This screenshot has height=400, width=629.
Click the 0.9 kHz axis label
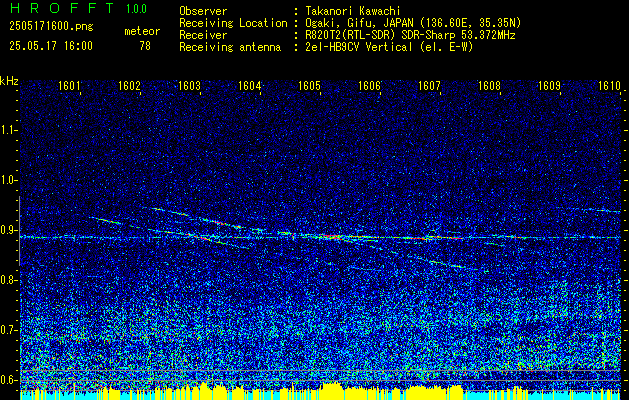coord(7,230)
